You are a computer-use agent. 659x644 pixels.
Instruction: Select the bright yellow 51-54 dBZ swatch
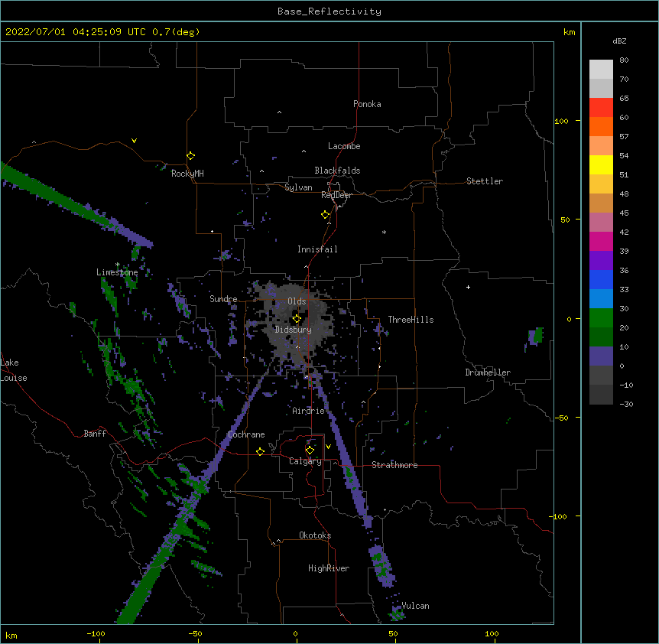pos(601,164)
